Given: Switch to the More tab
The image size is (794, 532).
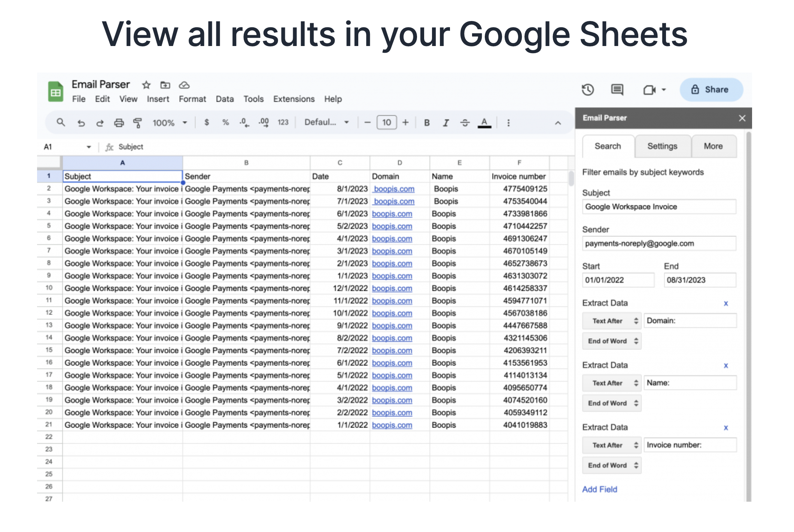Looking at the screenshot, I should tap(713, 146).
